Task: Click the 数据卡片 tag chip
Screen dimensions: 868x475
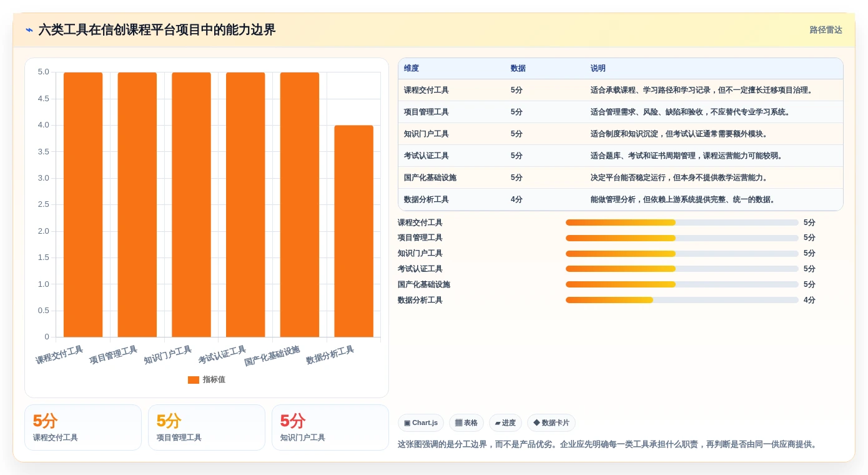Action: pyautogui.click(x=551, y=423)
